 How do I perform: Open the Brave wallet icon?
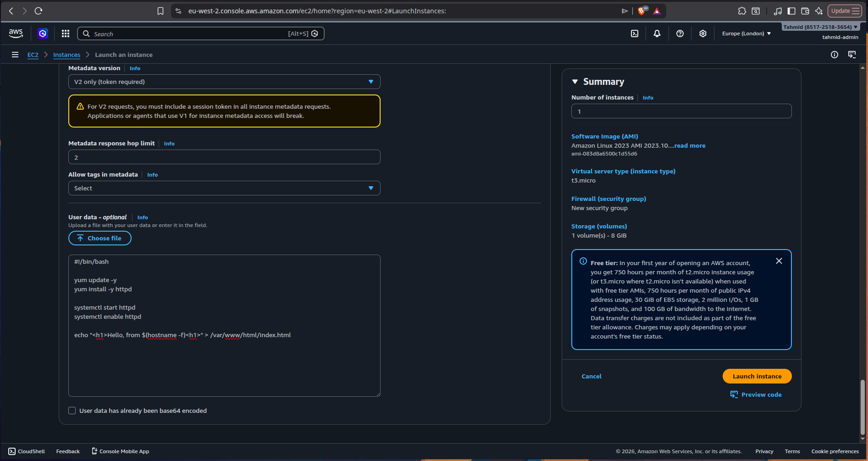coord(805,11)
